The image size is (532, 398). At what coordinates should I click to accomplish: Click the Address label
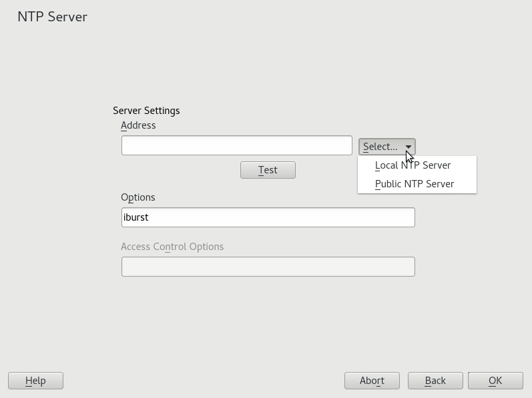(x=138, y=125)
